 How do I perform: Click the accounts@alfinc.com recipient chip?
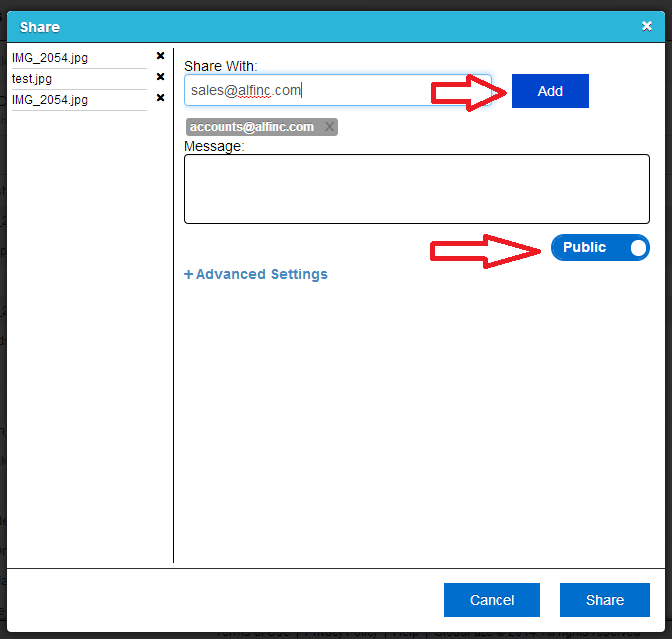[251, 127]
